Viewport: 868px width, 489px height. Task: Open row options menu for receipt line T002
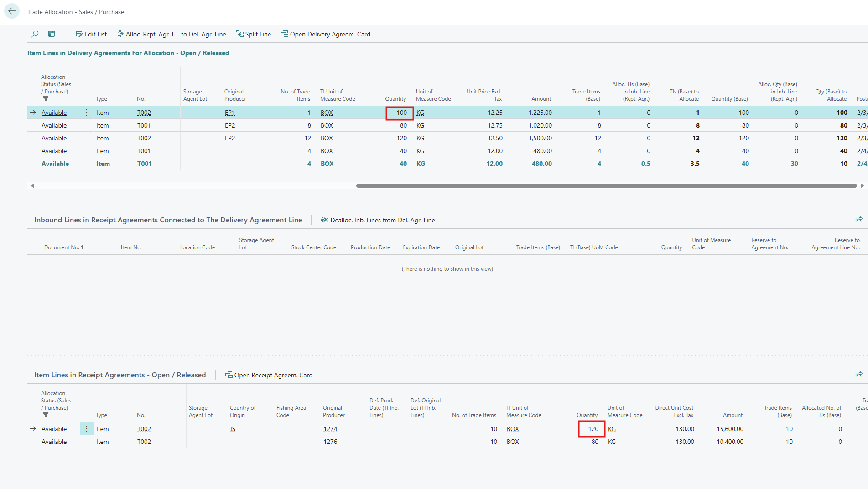tap(87, 429)
